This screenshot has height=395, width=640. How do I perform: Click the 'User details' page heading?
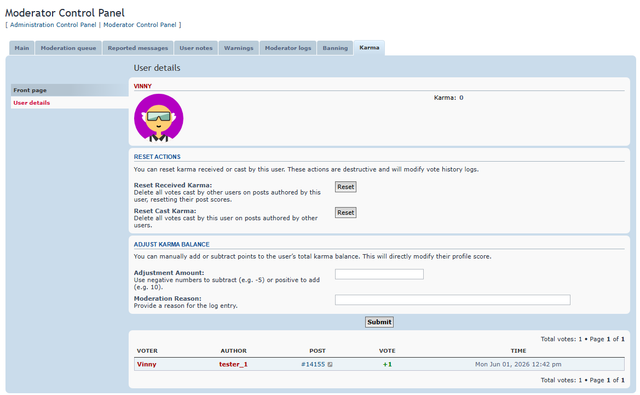coord(157,68)
